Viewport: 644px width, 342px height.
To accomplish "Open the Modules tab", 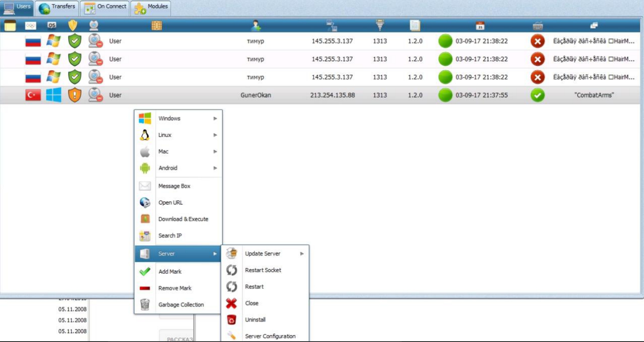I will (x=151, y=7).
